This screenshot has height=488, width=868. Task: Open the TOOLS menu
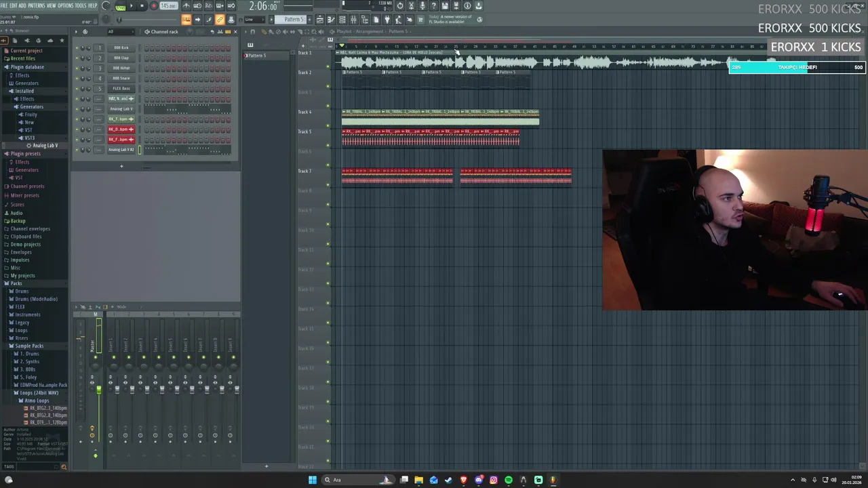coord(81,5)
